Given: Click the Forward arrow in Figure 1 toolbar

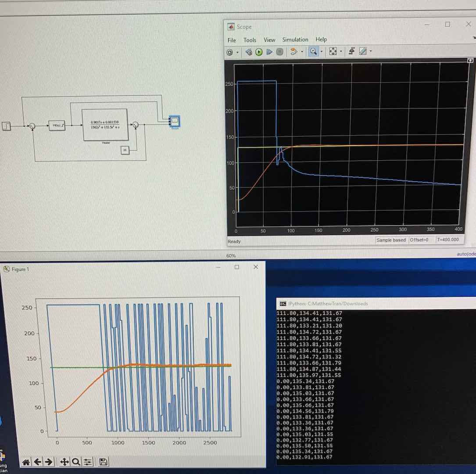Looking at the screenshot, I should point(49,462).
